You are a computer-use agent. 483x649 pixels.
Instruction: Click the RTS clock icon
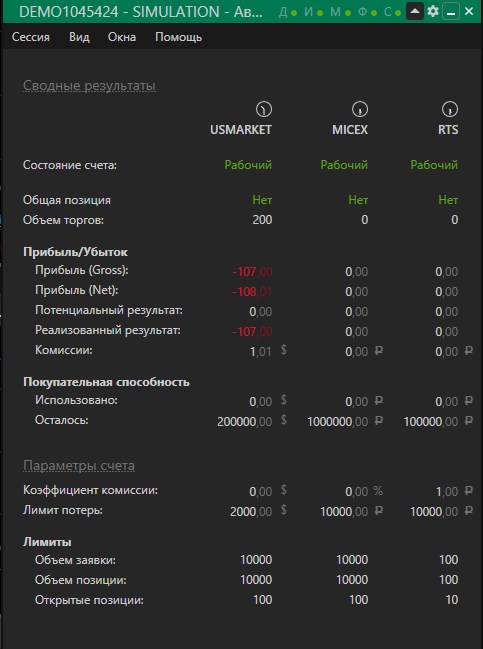pyautogui.click(x=450, y=109)
